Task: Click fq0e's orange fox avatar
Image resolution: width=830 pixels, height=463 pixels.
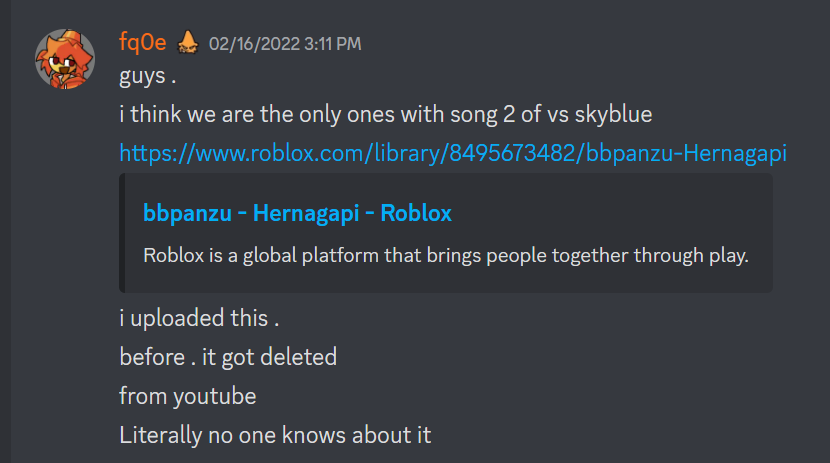Action: 66,59
